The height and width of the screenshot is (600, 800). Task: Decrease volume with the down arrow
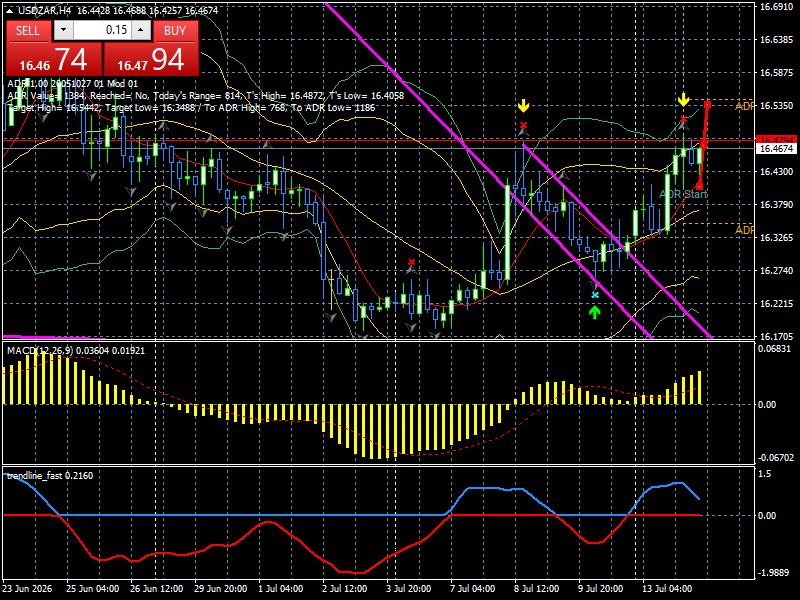[x=63, y=30]
